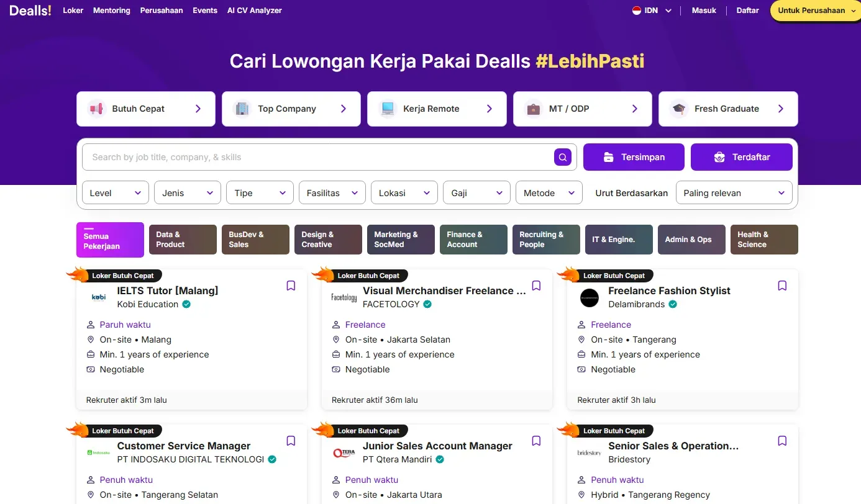Select the IT & Engine. category
The image size is (861, 504).
coord(619,240)
